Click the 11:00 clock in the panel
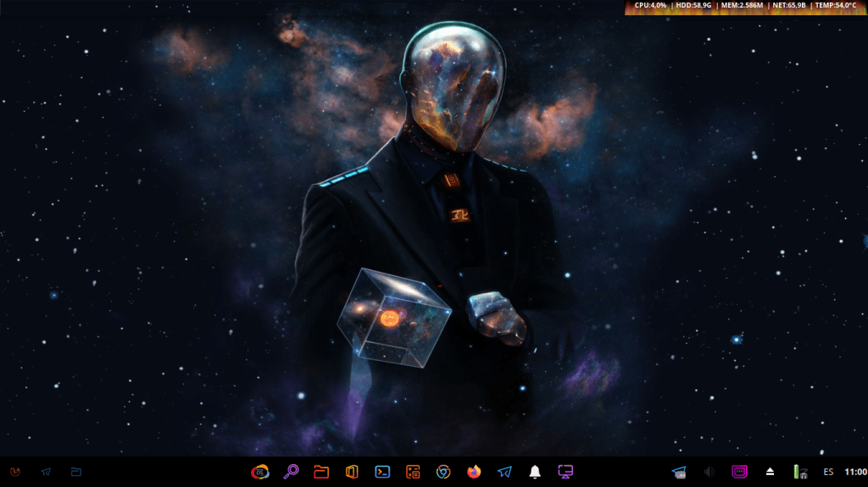This screenshot has width=868, height=487. click(x=855, y=472)
